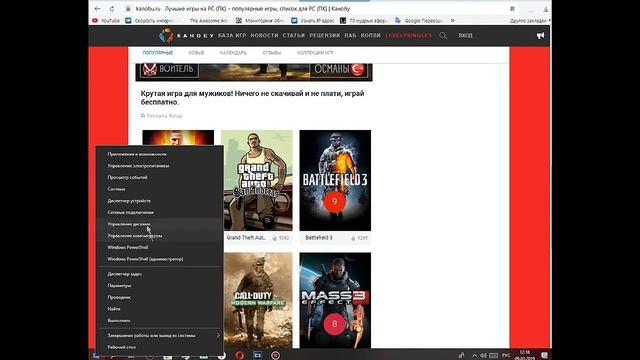Open Параметры from the menu

click(x=160, y=286)
